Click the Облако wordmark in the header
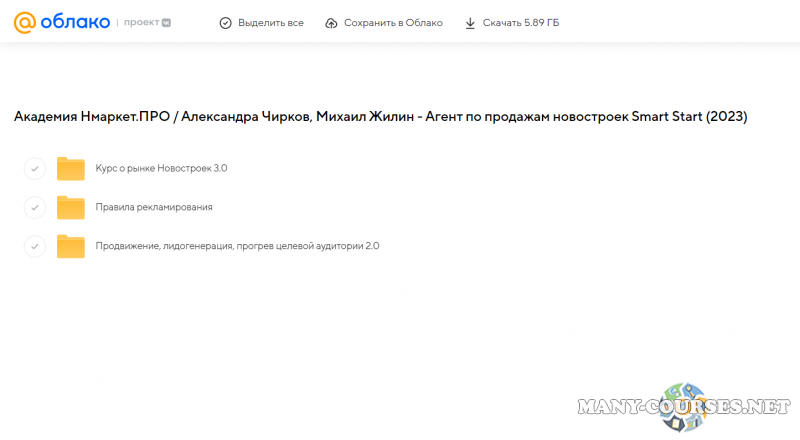The width and height of the screenshot is (800, 440). point(74,22)
